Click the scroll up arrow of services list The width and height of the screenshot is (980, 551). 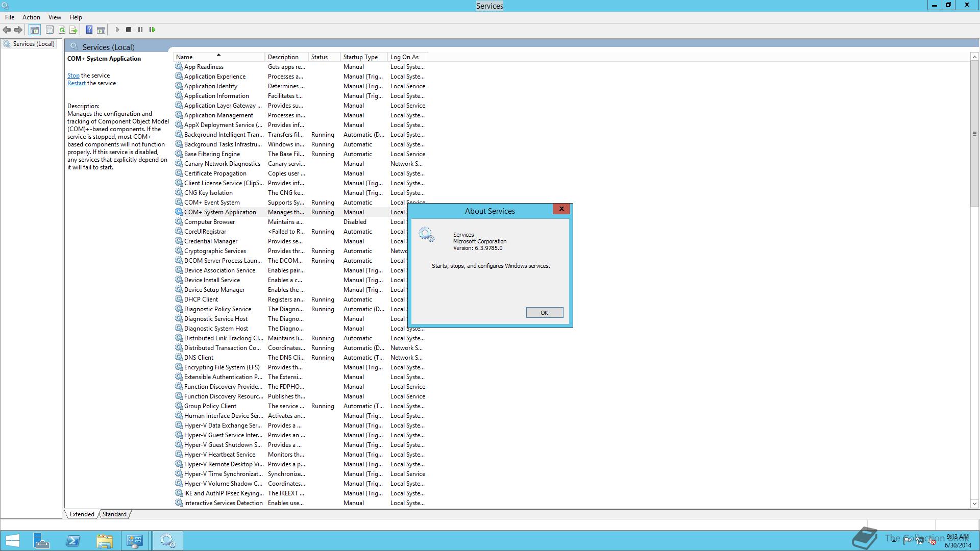(x=974, y=57)
